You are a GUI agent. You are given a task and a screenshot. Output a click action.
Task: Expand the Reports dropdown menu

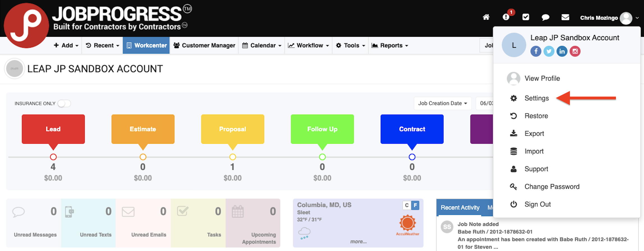pos(390,45)
